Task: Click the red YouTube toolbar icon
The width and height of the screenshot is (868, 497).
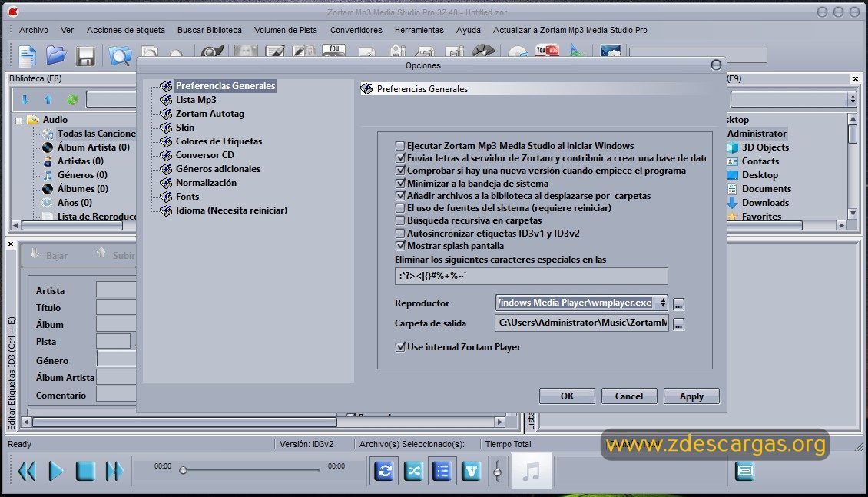Action: [547, 51]
